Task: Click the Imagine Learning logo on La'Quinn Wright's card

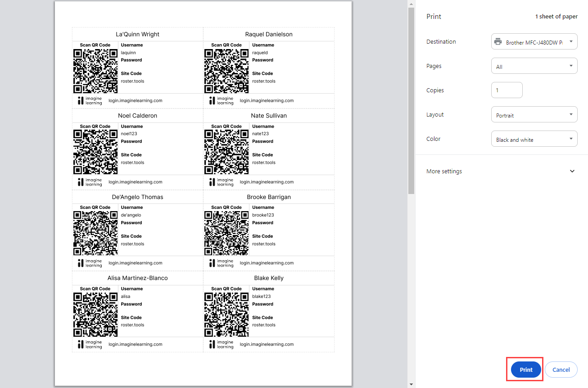Action: pos(89,100)
